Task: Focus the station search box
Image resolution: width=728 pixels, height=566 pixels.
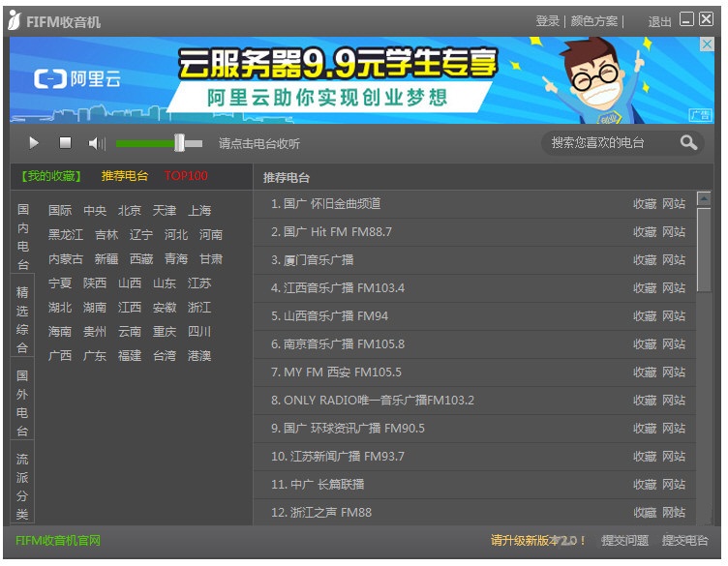Action: (x=622, y=143)
